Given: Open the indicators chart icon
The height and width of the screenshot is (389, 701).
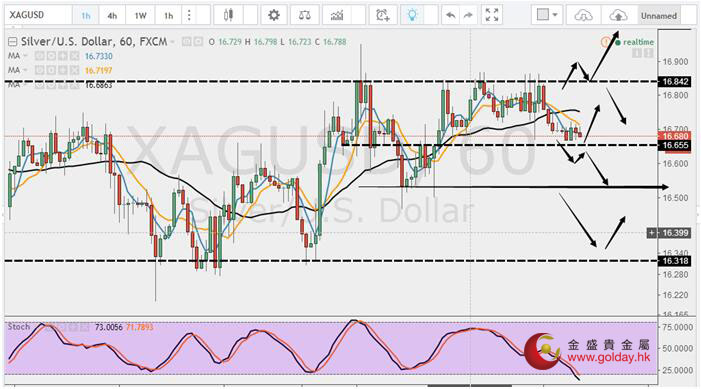Looking at the screenshot, I should click(x=337, y=16).
